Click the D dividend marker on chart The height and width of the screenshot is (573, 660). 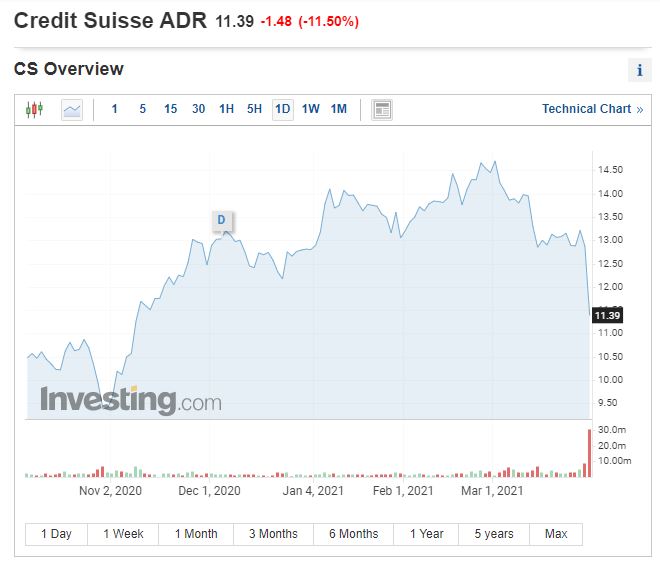coord(221,220)
